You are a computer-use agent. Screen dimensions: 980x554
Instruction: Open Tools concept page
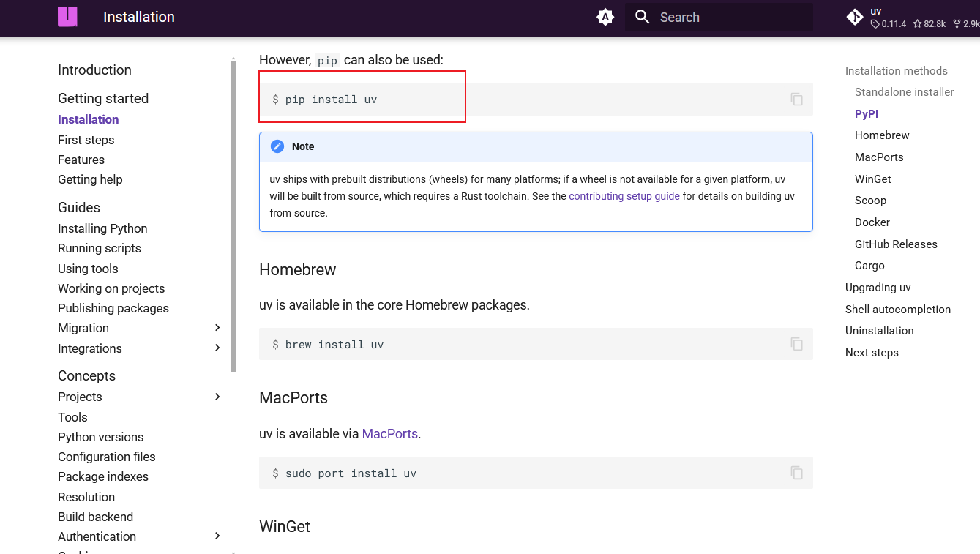pos(72,417)
